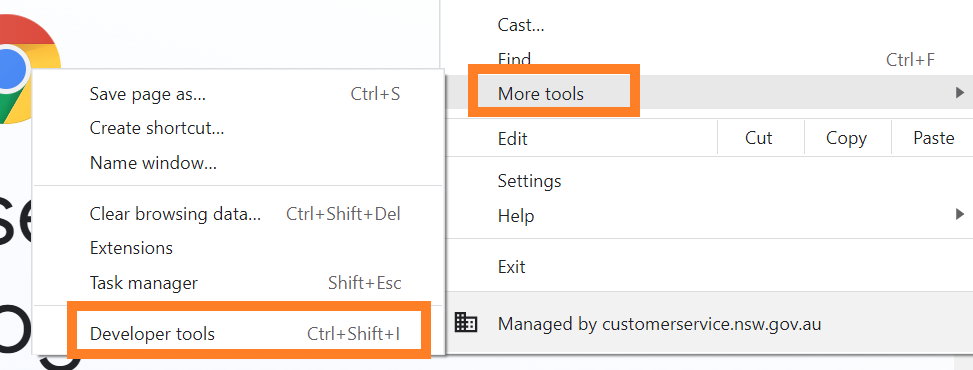Image resolution: width=973 pixels, height=370 pixels.
Task: Click the managed organization building icon
Action: [x=465, y=322]
